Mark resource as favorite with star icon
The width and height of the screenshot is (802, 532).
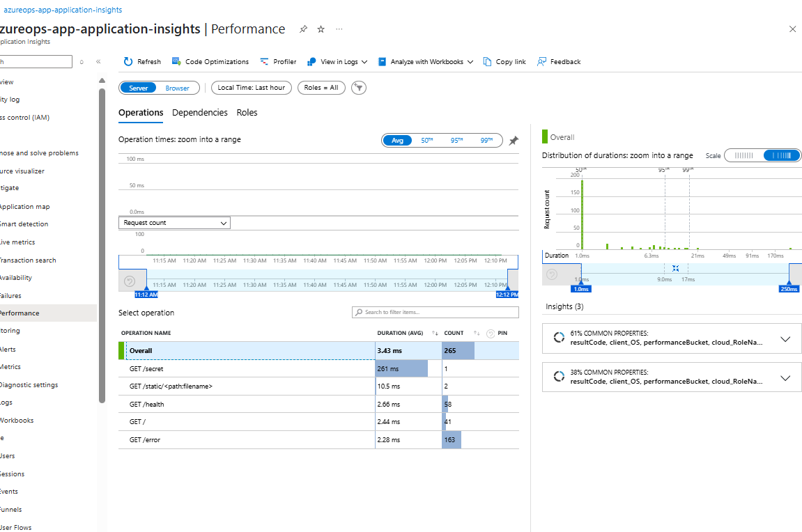(x=321, y=29)
